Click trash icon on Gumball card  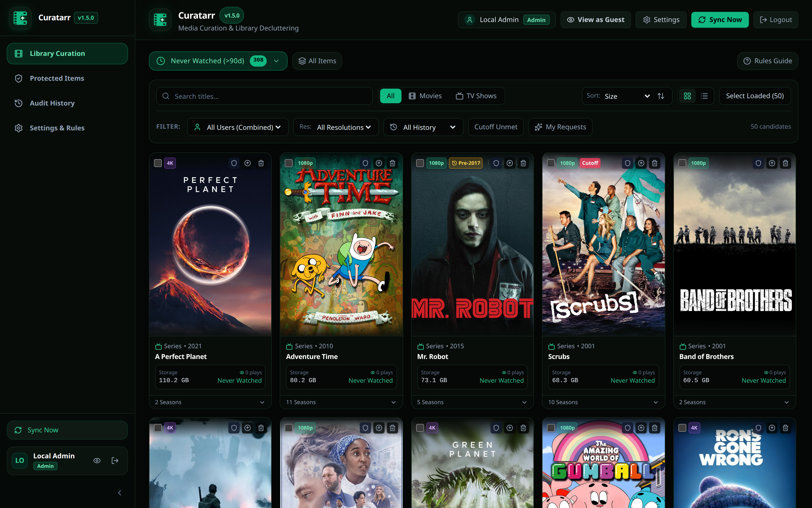click(654, 428)
